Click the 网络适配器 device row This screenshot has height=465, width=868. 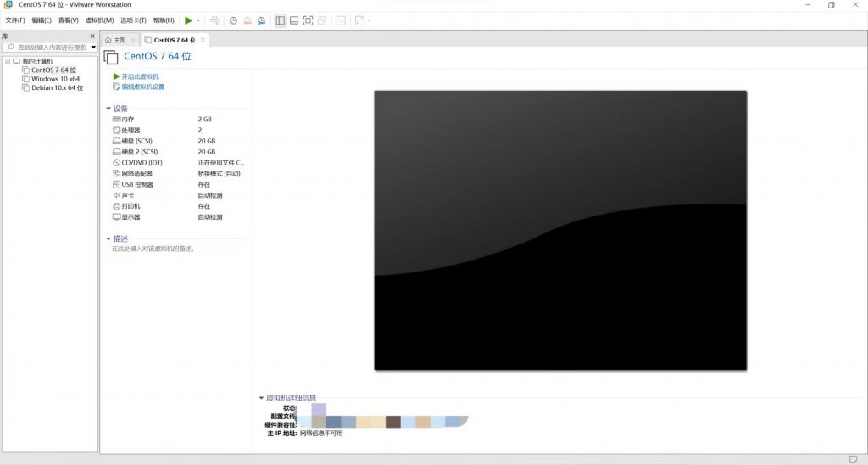tap(178, 173)
